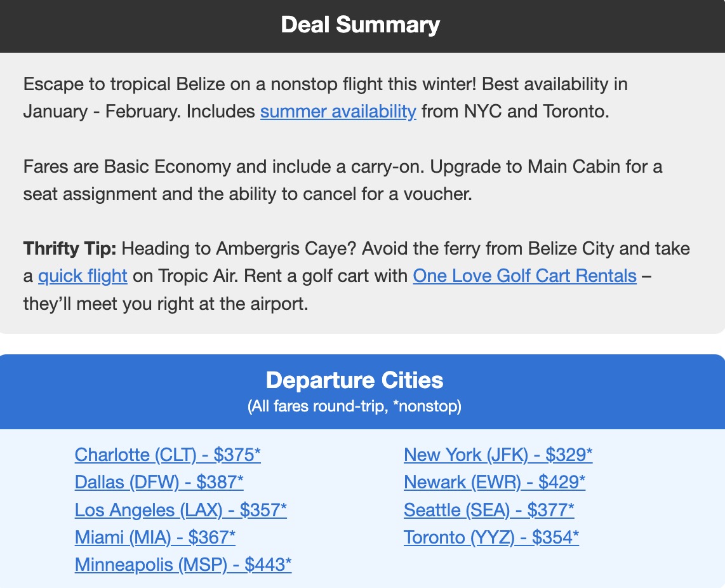Image resolution: width=725 pixels, height=588 pixels.
Task: Open the Minneapolis (MSP) $443 fare
Action: pos(183,565)
